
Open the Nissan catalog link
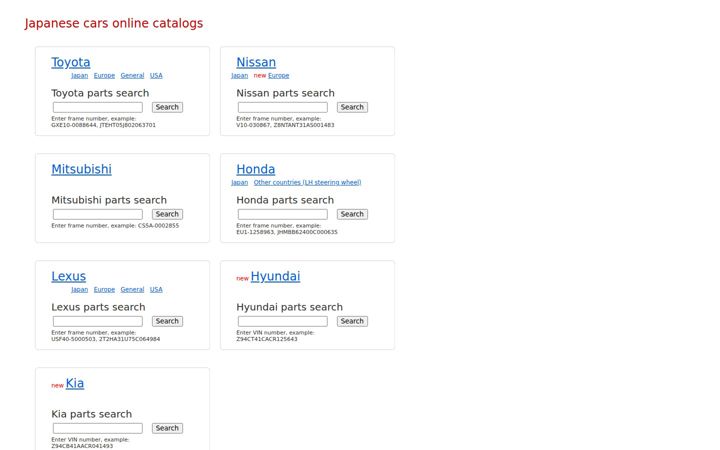pos(256,62)
